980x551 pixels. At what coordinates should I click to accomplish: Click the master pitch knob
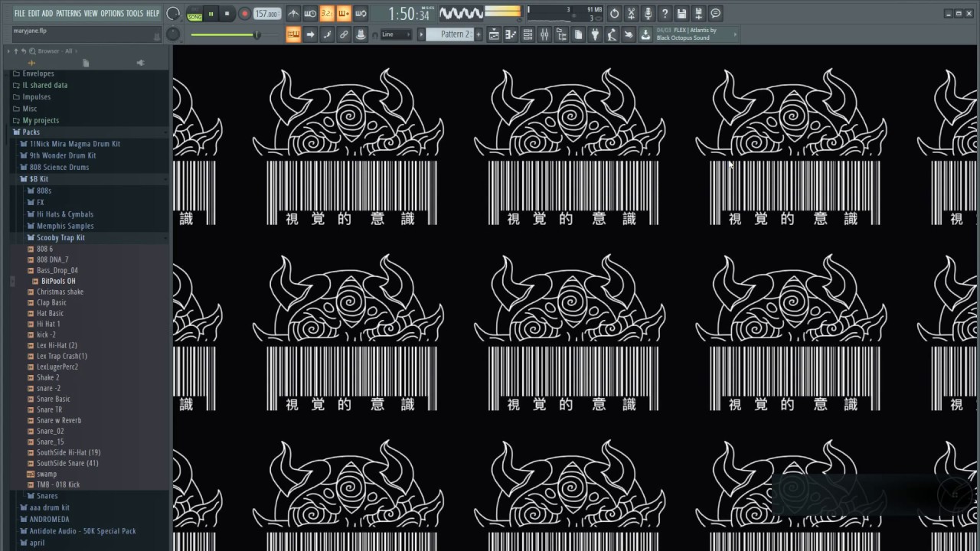(x=173, y=34)
